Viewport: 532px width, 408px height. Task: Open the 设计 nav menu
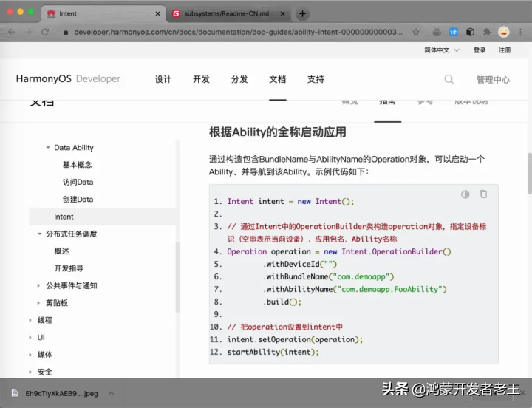[163, 79]
